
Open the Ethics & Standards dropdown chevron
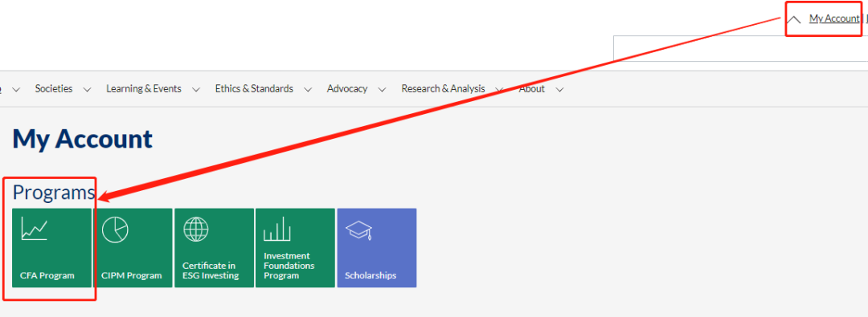[308, 89]
